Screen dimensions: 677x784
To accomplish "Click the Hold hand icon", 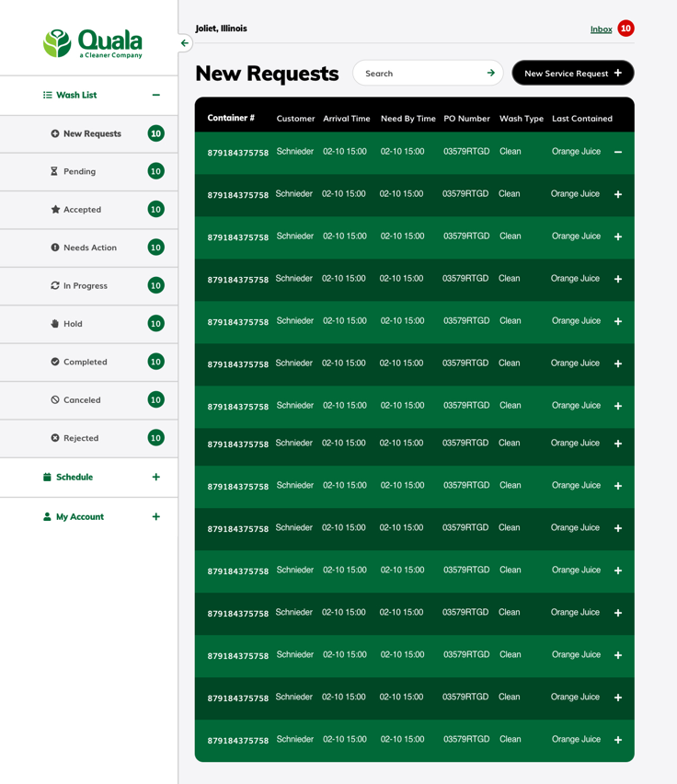I will (55, 324).
